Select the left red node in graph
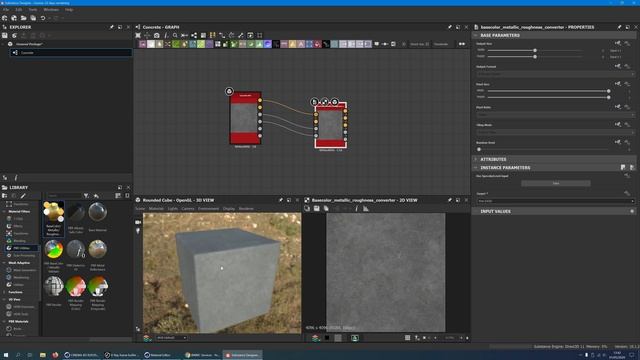640x360 pixels. pyautogui.click(x=245, y=118)
